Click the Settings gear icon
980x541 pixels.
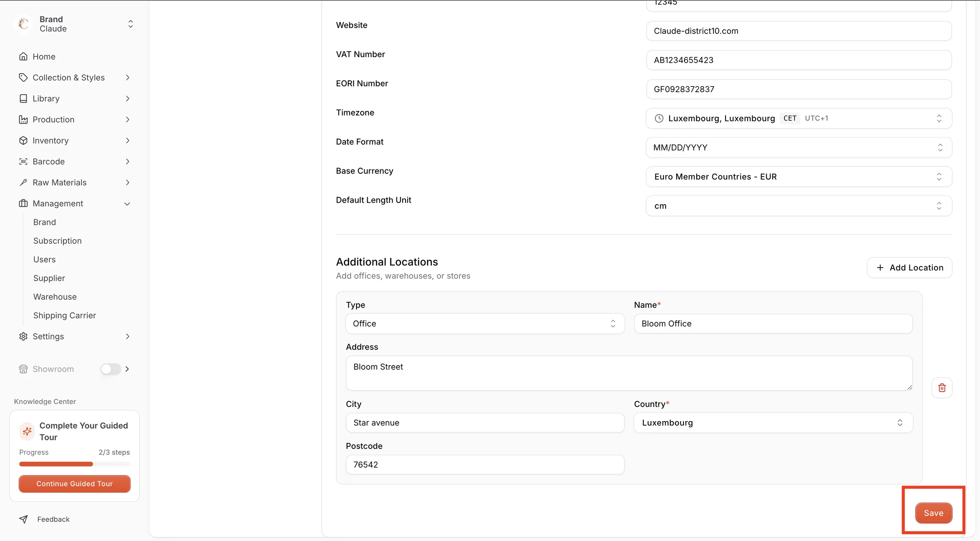[x=23, y=336]
